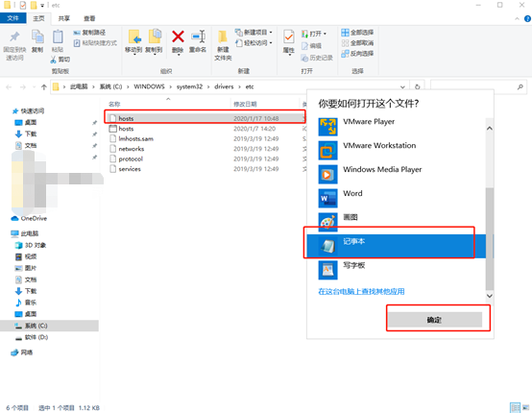Open OneDrive in the sidebar
This screenshot has width=532, height=413.
pos(29,218)
